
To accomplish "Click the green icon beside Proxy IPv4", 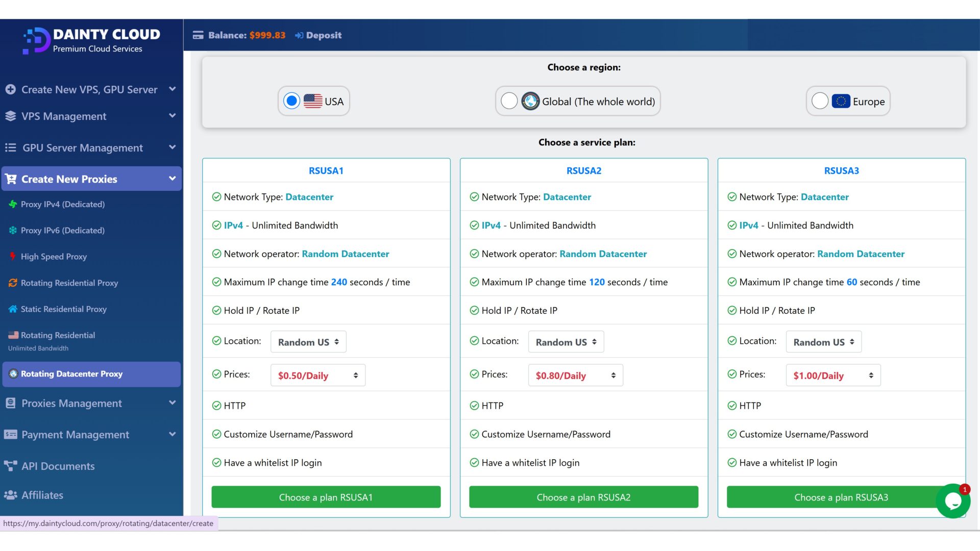I will [x=13, y=204].
